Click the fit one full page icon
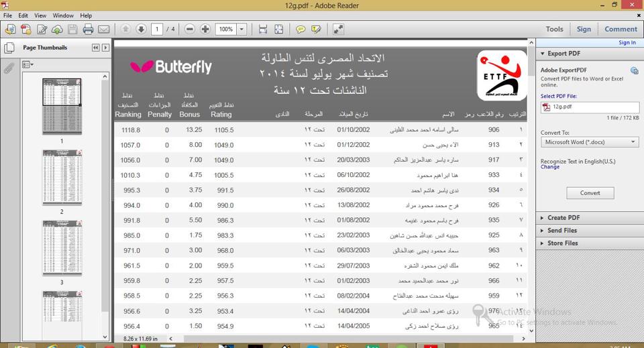Image resolution: width=644 pixels, height=348 pixels. pos(279,29)
